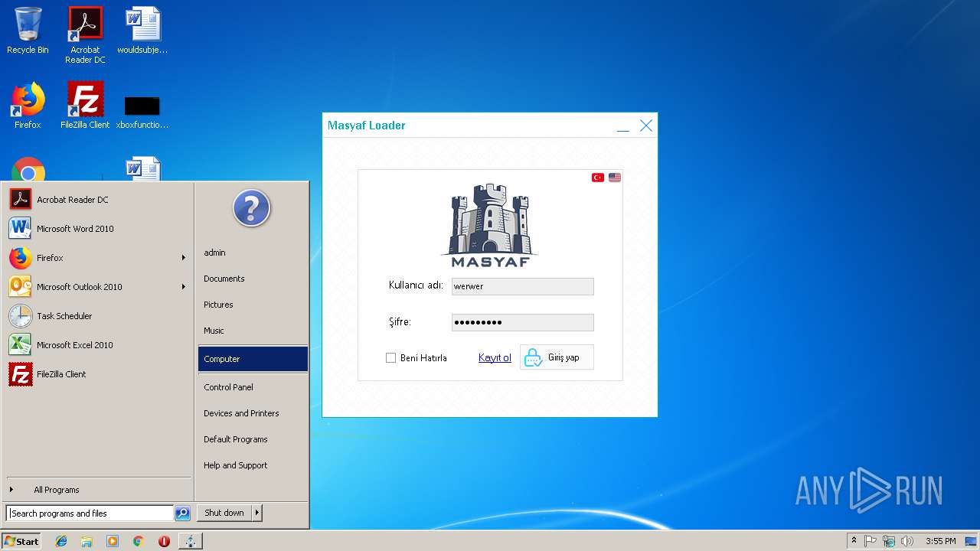Enable the Beni Hatırla checkbox
The width and height of the screenshot is (980, 551).
point(390,357)
